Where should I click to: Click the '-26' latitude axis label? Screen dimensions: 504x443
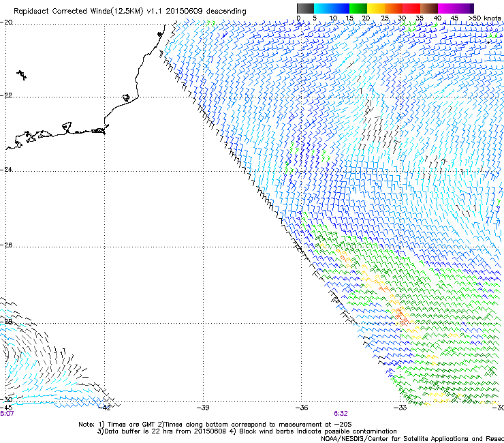click(x=6, y=245)
